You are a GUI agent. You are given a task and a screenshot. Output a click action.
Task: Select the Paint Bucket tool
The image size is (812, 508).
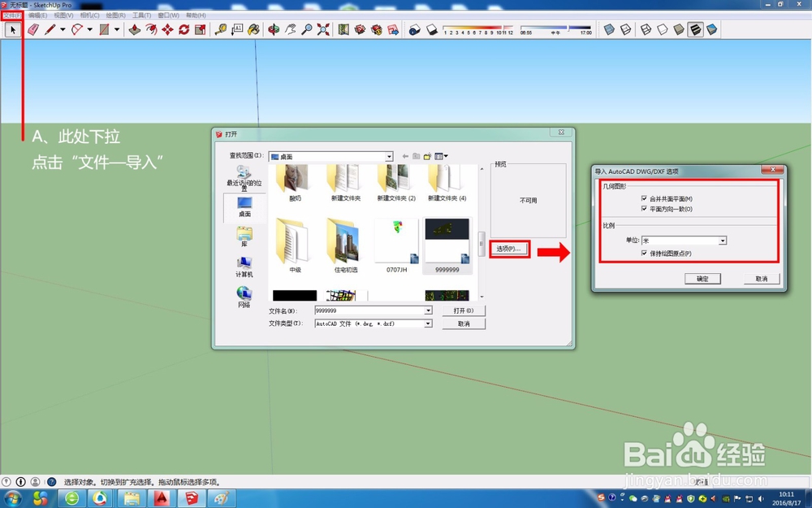pyautogui.click(x=253, y=29)
